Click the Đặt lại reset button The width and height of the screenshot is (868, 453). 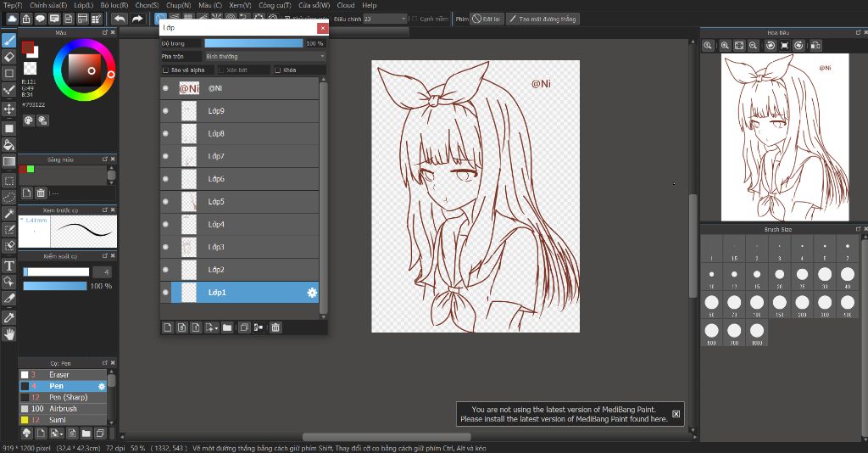pos(487,19)
